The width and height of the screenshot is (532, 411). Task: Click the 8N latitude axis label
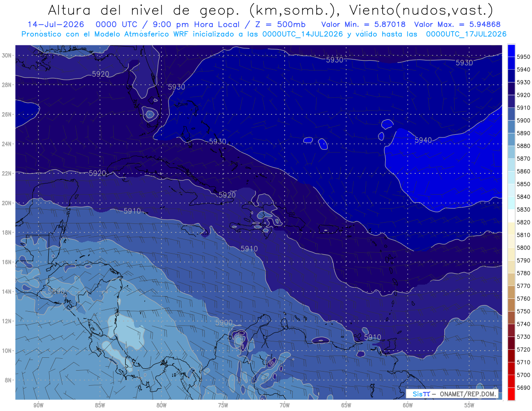[x=9, y=380]
